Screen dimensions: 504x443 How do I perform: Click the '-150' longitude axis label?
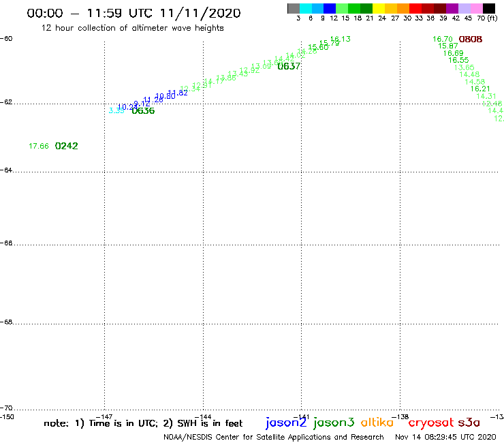(x=7, y=417)
